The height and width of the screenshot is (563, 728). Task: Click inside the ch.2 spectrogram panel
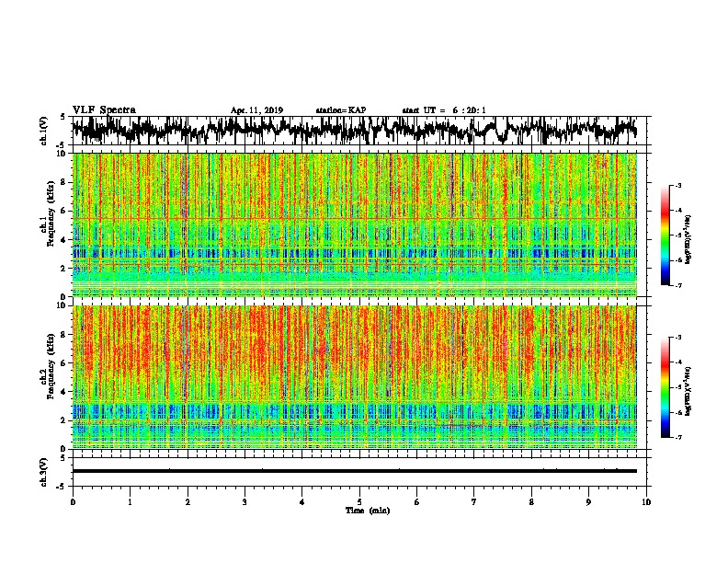click(355, 377)
